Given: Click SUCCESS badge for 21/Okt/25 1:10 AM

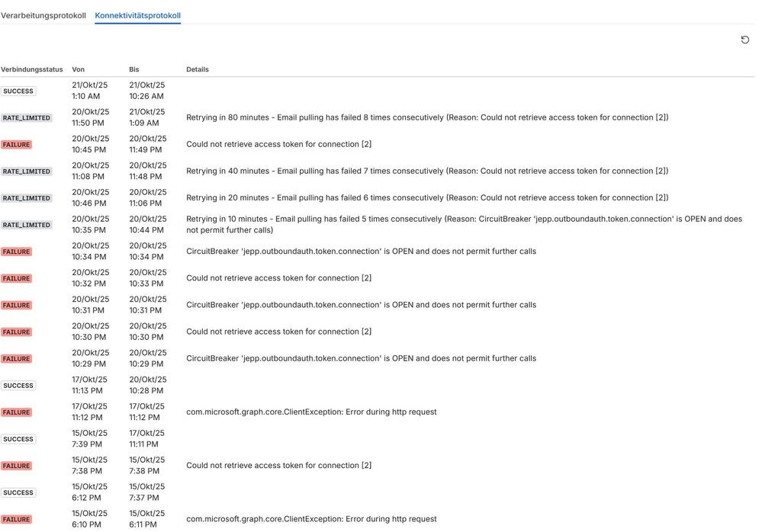Looking at the screenshot, I should [x=18, y=91].
